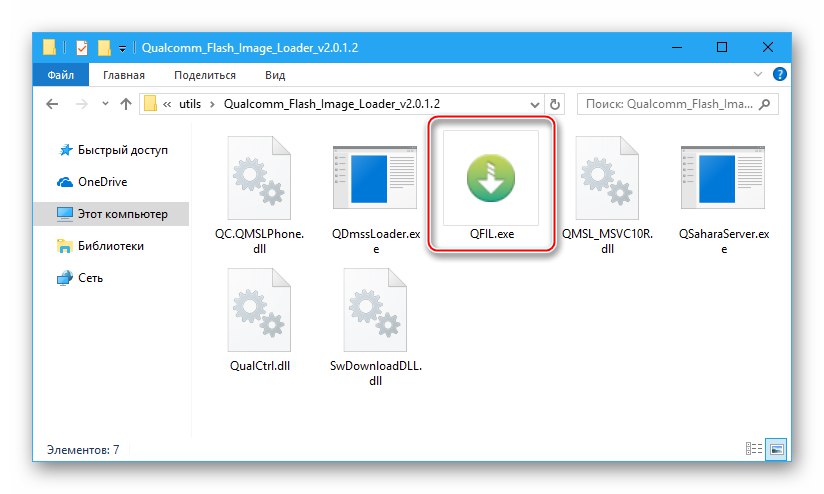Click the utils breadcrumb in address bar
Image resolution: width=824 pixels, height=494 pixels.
coord(190,104)
